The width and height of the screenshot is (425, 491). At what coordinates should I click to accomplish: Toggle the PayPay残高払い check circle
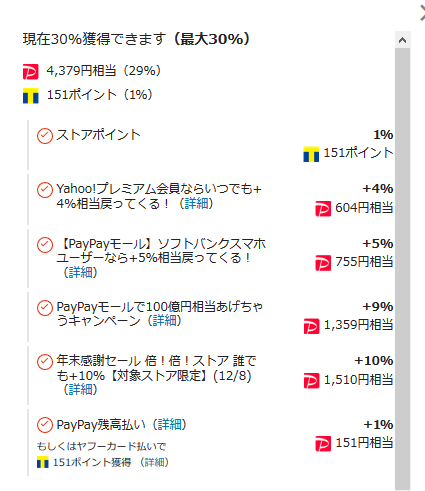click(45, 425)
